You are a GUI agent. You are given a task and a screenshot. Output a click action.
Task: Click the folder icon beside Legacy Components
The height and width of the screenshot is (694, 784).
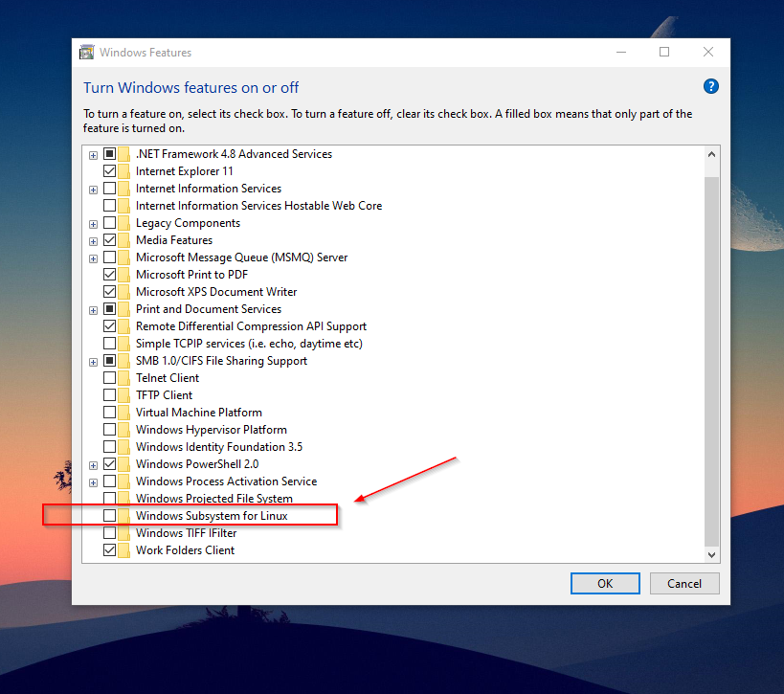(124, 223)
